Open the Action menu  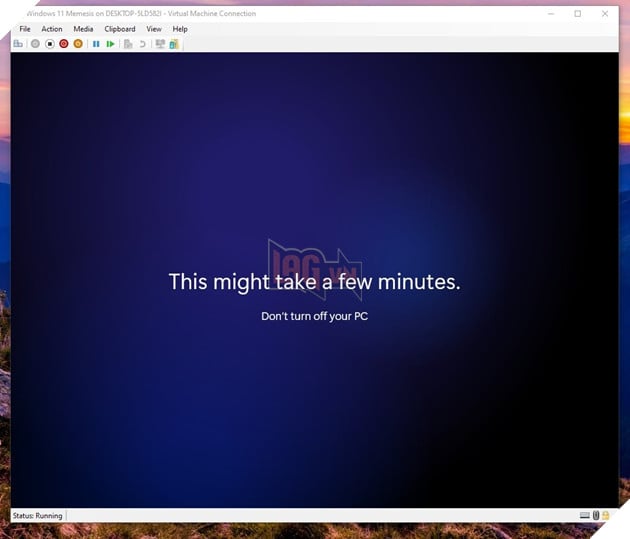click(x=52, y=29)
